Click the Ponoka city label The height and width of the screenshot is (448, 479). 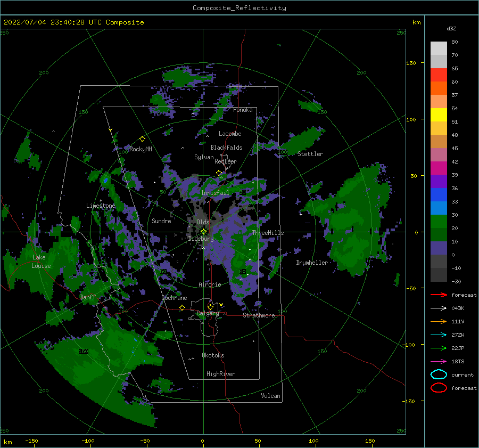click(243, 110)
